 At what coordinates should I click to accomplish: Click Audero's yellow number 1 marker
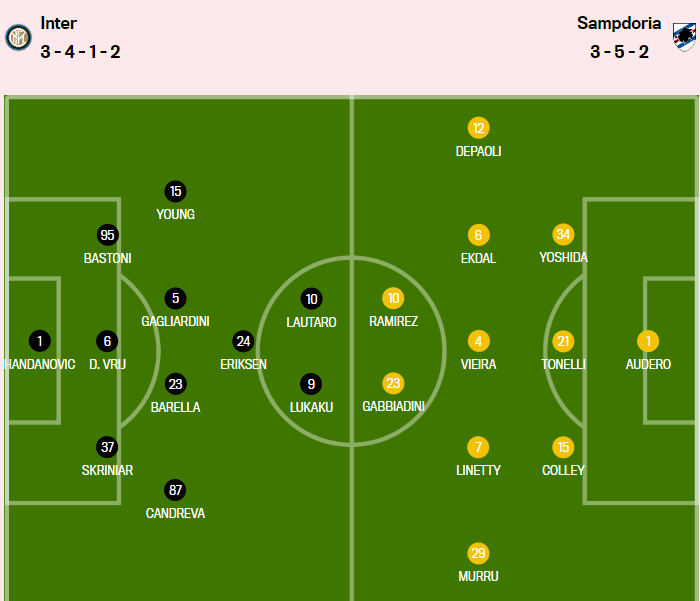pos(648,341)
